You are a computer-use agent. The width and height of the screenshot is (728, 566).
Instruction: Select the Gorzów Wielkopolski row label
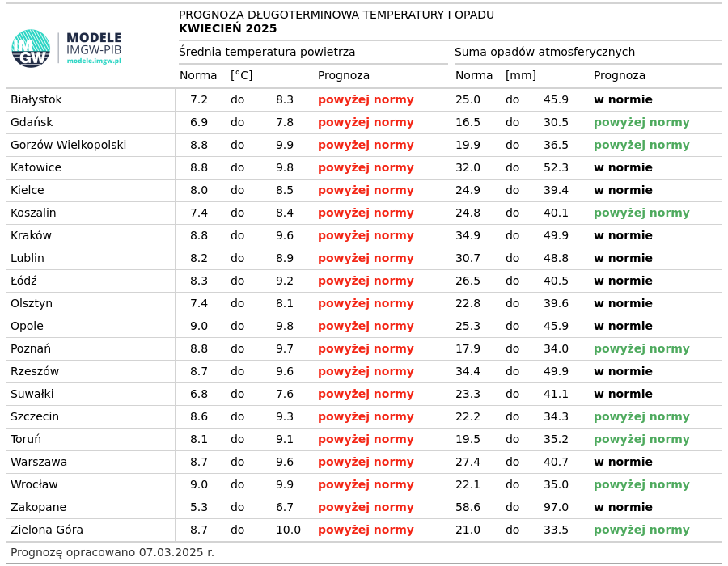click(68, 146)
